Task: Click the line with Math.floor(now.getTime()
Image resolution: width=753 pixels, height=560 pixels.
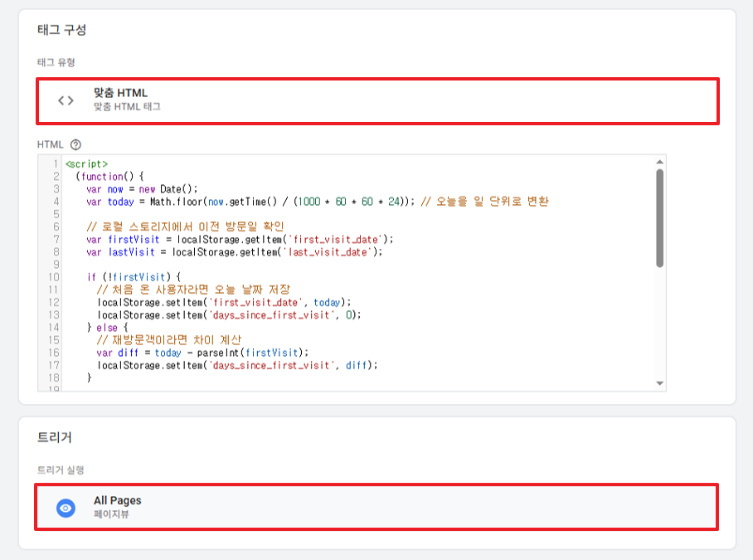Action: coord(317,202)
